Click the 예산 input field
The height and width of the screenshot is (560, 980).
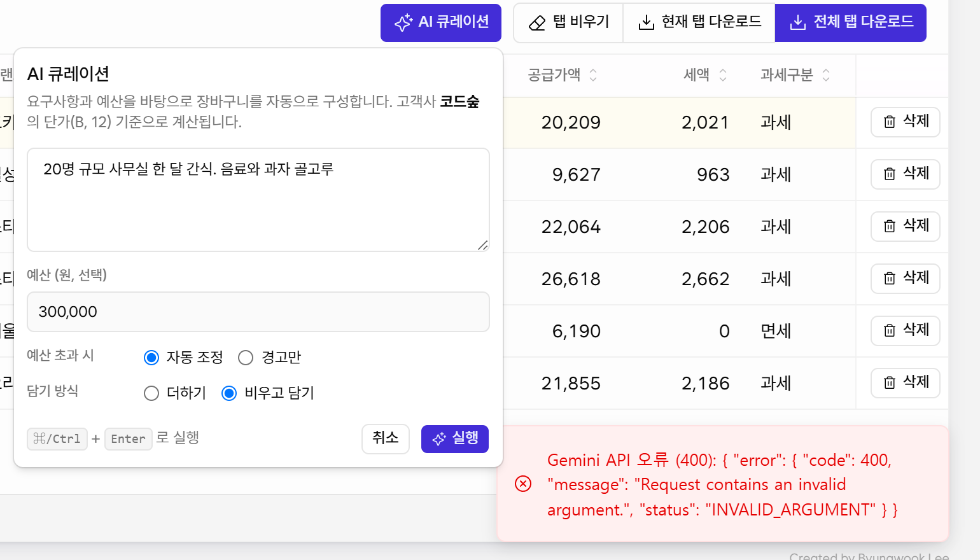[258, 312]
